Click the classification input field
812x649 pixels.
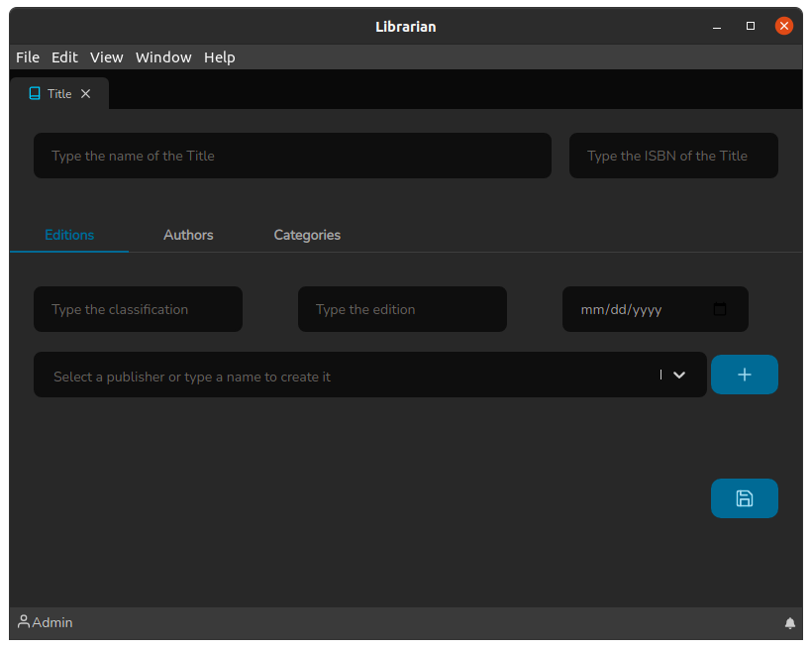[138, 309]
